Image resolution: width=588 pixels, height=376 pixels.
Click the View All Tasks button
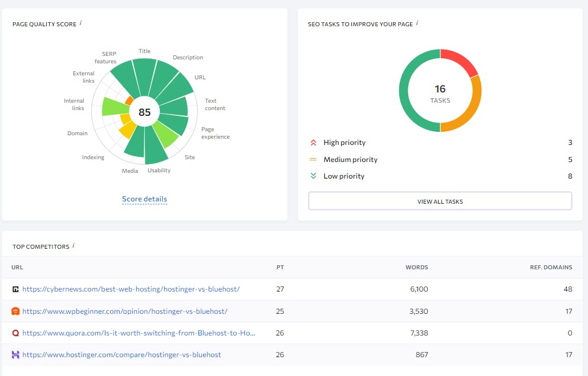tap(440, 201)
